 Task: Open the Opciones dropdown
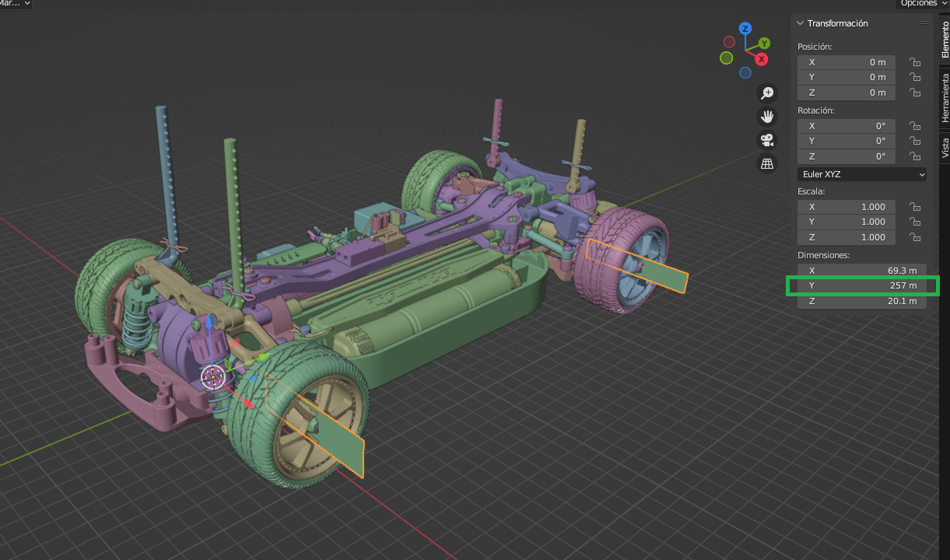click(x=923, y=3)
